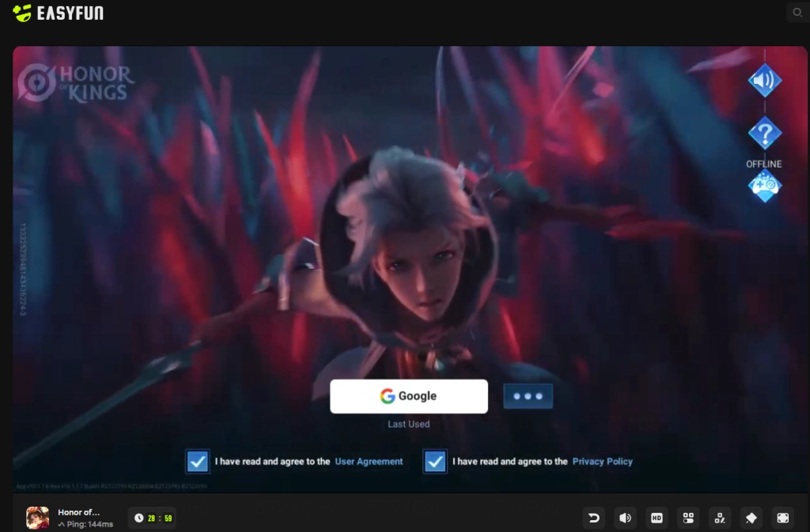This screenshot has width=810, height=532.
Task: Toggle HD quality toolbar icon
Action: 657,518
